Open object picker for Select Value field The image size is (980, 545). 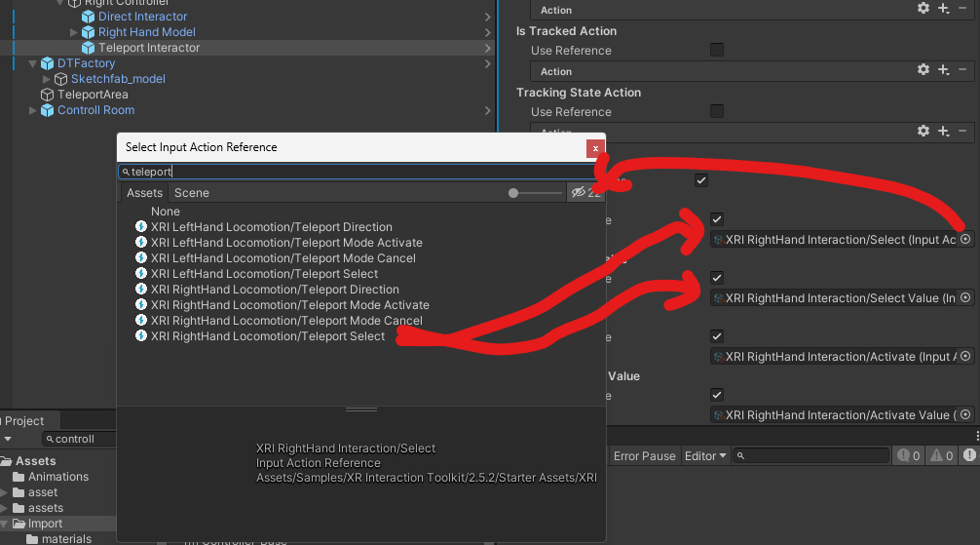[965, 297]
